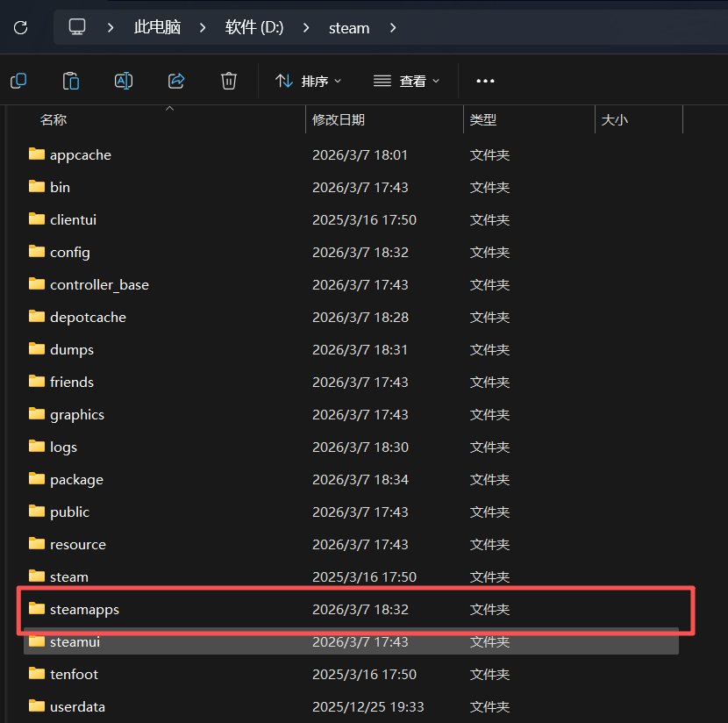
Task: Click date 2026/3/7 18:34
Action: point(360,479)
